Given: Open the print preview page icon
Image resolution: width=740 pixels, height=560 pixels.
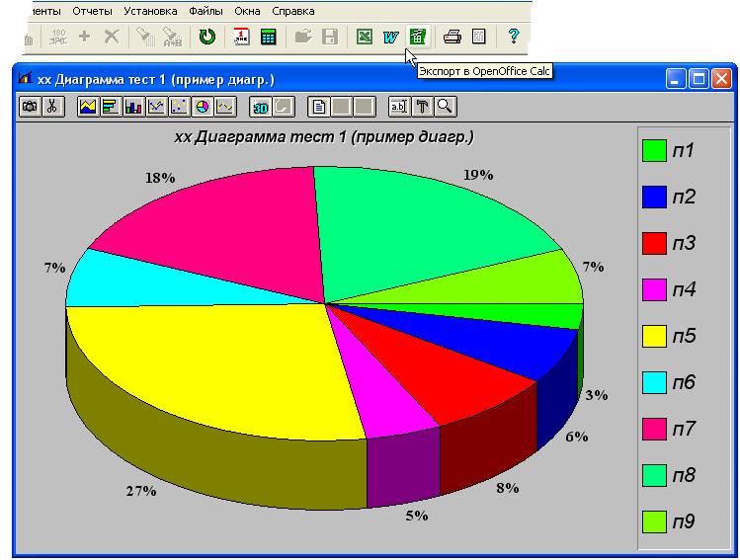Looking at the screenshot, I should click(x=478, y=37).
